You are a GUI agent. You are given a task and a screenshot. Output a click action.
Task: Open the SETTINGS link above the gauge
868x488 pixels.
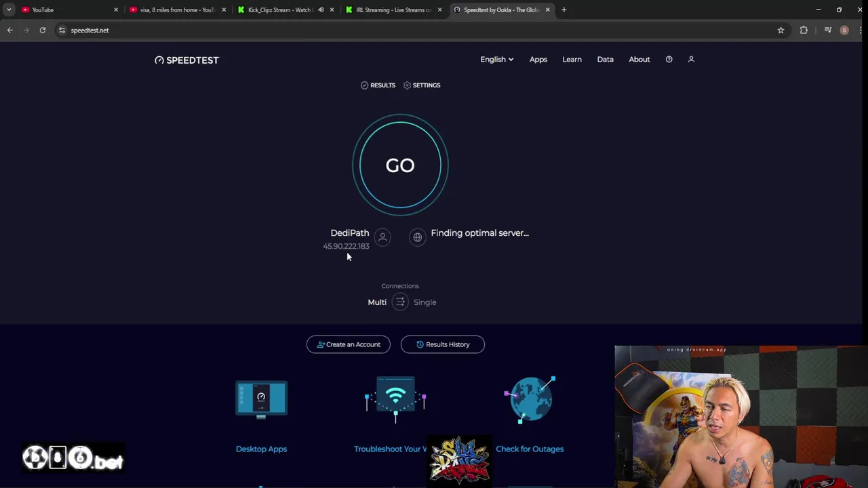[422, 85]
